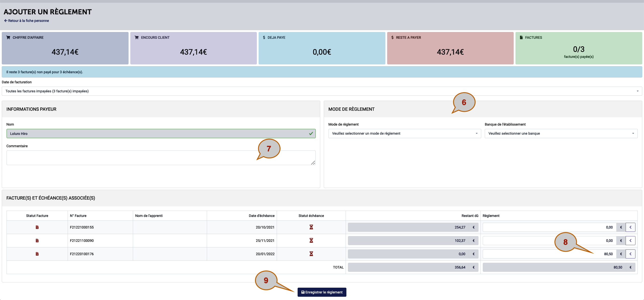Click the 0/3 facture(s) payée(s) card
644x300 pixels.
click(x=579, y=48)
